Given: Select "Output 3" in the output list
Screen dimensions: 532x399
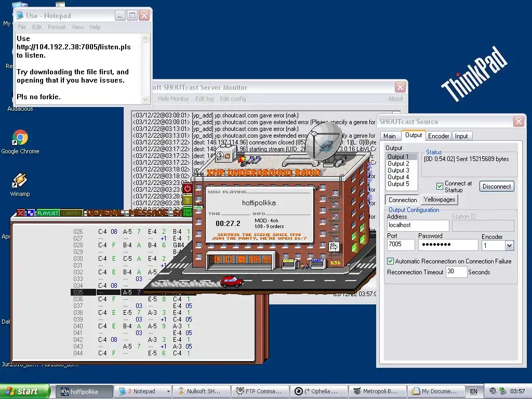Looking at the screenshot, I should tap(402, 170).
